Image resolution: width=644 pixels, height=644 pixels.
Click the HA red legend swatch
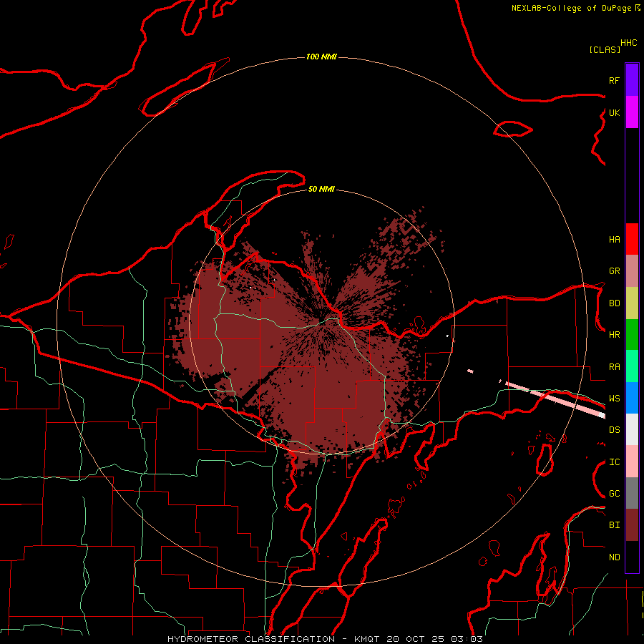click(632, 239)
